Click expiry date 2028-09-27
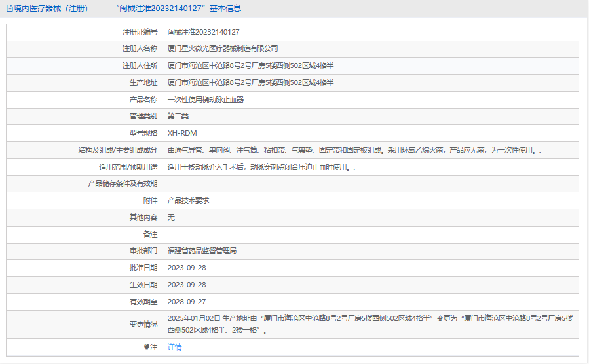 (x=187, y=302)
